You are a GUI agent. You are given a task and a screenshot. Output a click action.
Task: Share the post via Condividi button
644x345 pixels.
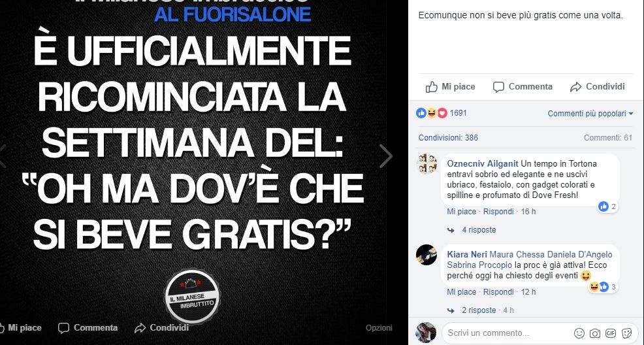tap(597, 87)
